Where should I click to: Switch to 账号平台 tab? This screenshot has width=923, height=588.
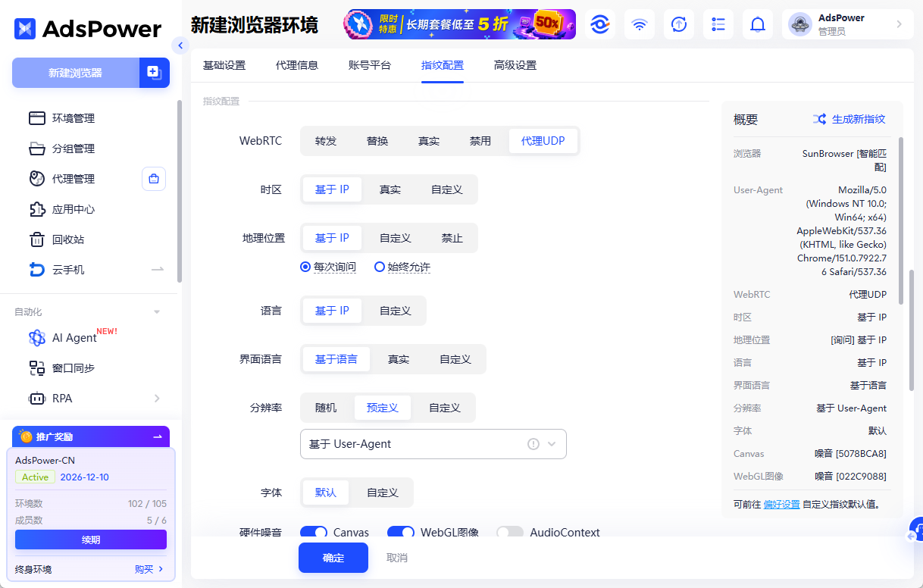click(370, 65)
